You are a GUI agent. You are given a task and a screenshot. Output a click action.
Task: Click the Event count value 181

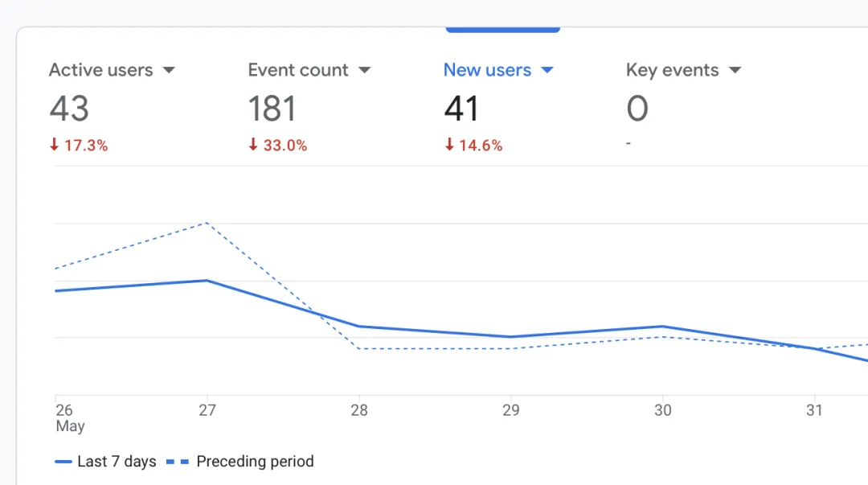pos(272,108)
